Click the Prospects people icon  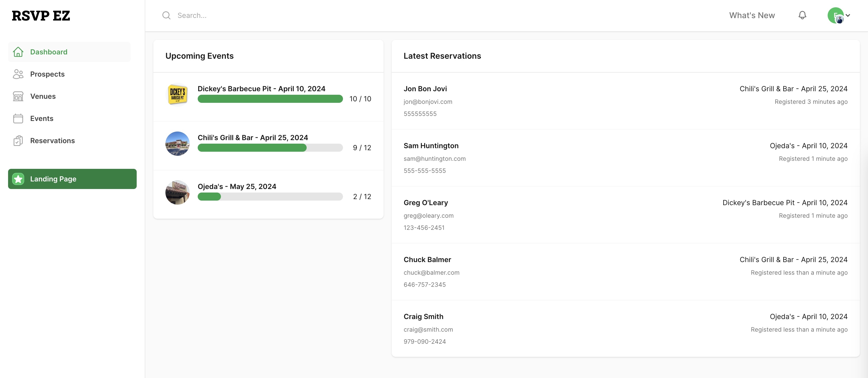(18, 74)
